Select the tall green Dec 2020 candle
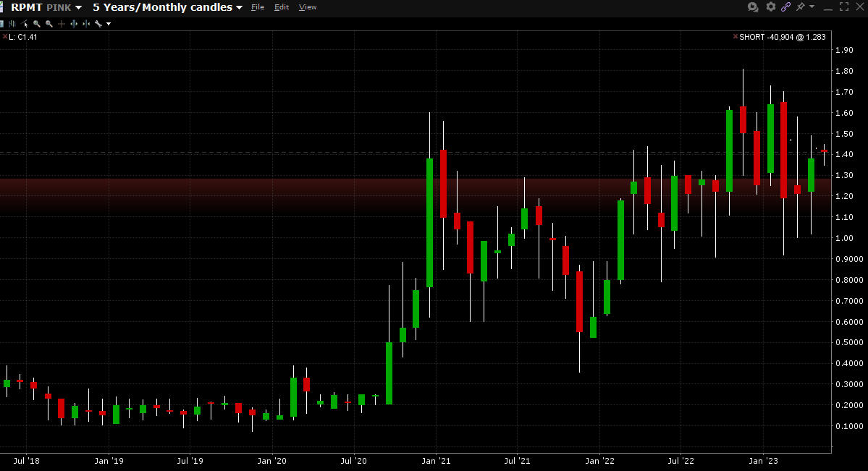 click(x=429, y=223)
